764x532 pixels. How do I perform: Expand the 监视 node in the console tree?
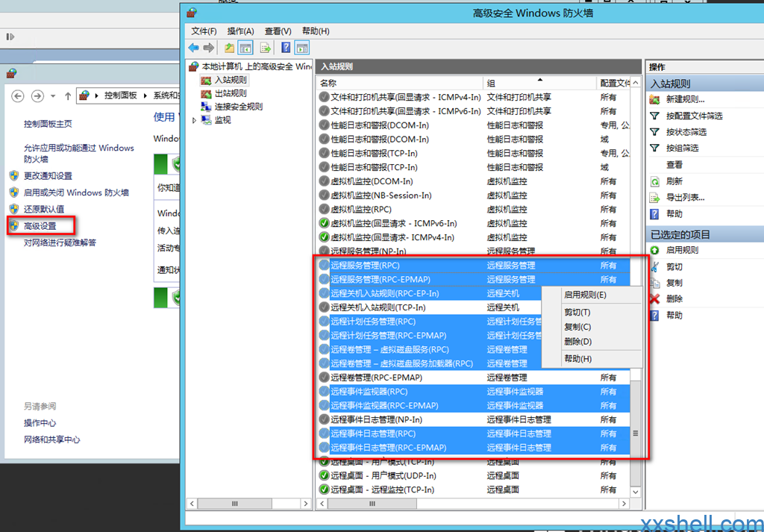tap(195, 120)
